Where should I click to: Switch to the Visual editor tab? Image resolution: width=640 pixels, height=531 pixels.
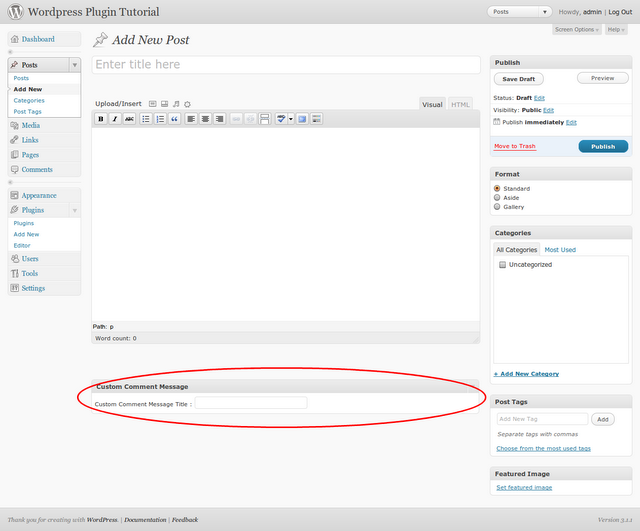[x=432, y=104]
